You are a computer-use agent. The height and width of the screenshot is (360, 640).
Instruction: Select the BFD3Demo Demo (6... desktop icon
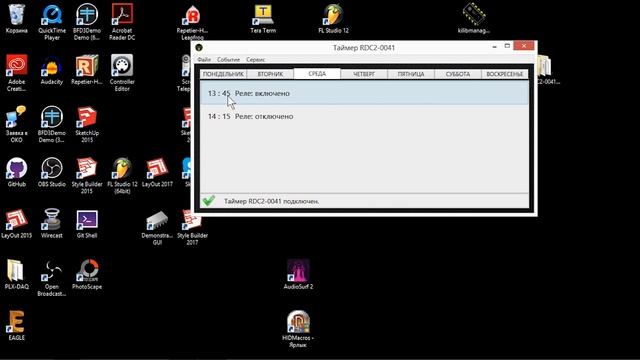[87, 16]
